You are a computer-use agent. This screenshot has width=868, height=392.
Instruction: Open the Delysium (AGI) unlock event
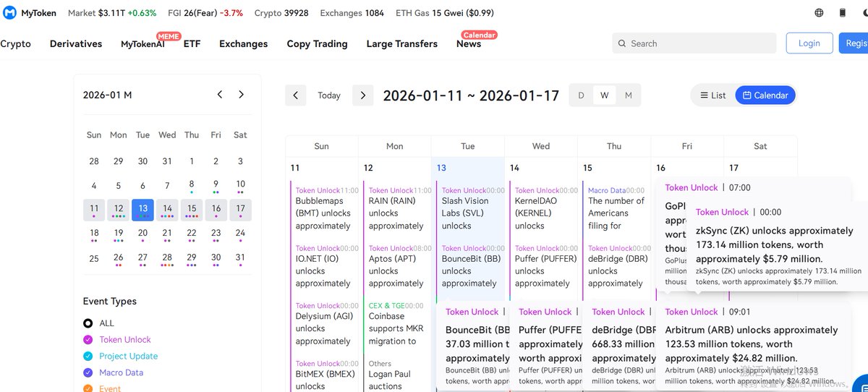click(323, 324)
